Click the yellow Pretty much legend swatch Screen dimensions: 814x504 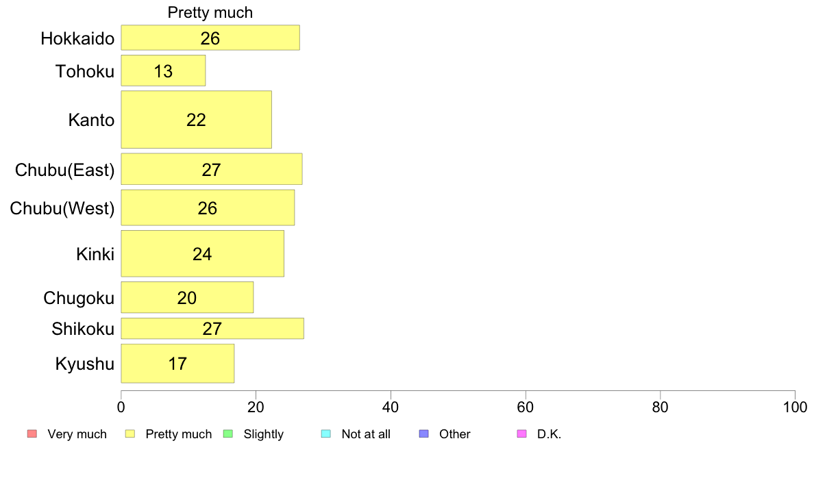(x=129, y=434)
